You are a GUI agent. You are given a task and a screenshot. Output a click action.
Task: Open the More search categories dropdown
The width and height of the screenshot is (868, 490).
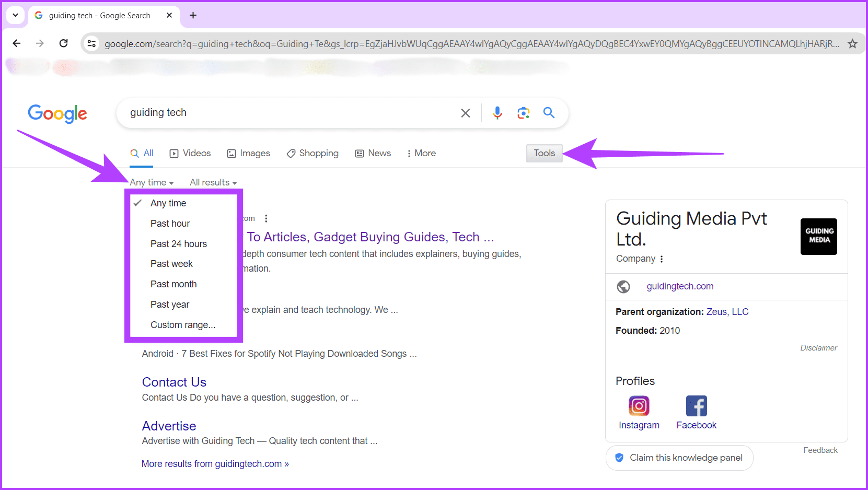click(421, 153)
